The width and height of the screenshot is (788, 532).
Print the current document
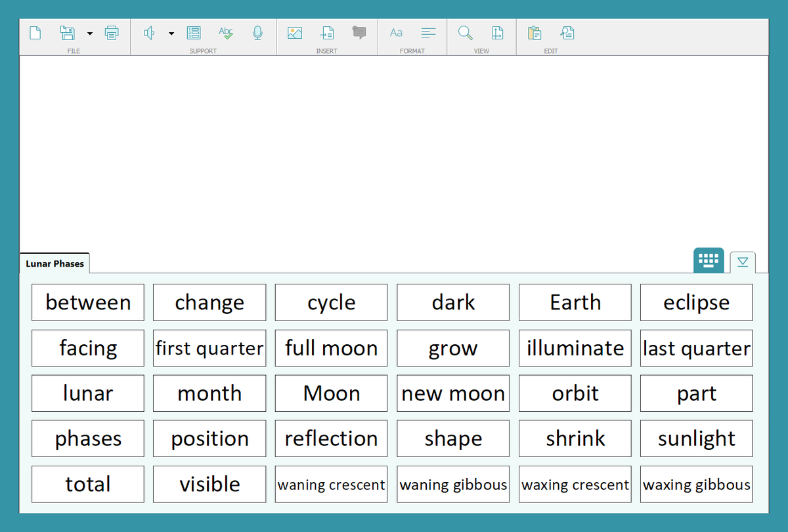pyautogui.click(x=112, y=32)
